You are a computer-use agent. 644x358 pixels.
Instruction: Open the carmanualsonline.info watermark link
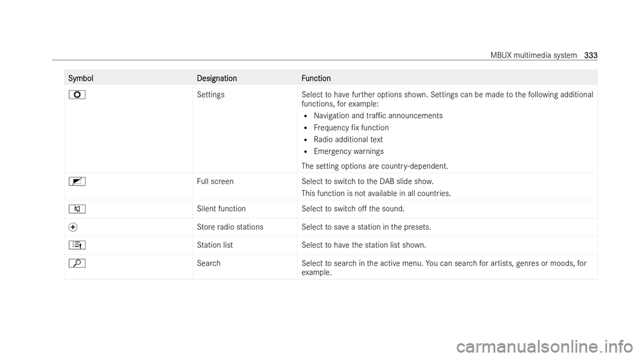(544, 347)
